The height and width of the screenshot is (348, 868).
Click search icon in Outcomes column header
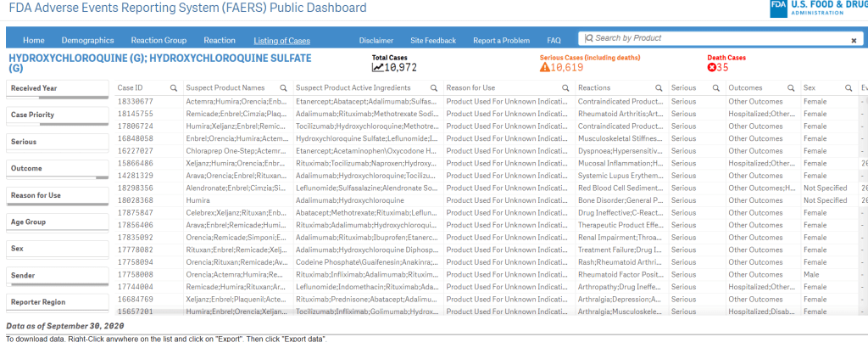pos(792,87)
